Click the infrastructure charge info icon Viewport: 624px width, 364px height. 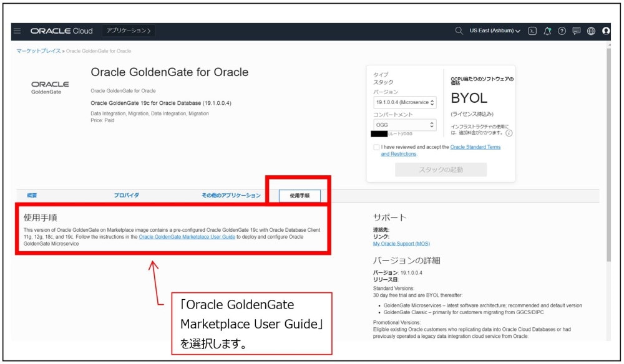509,133
